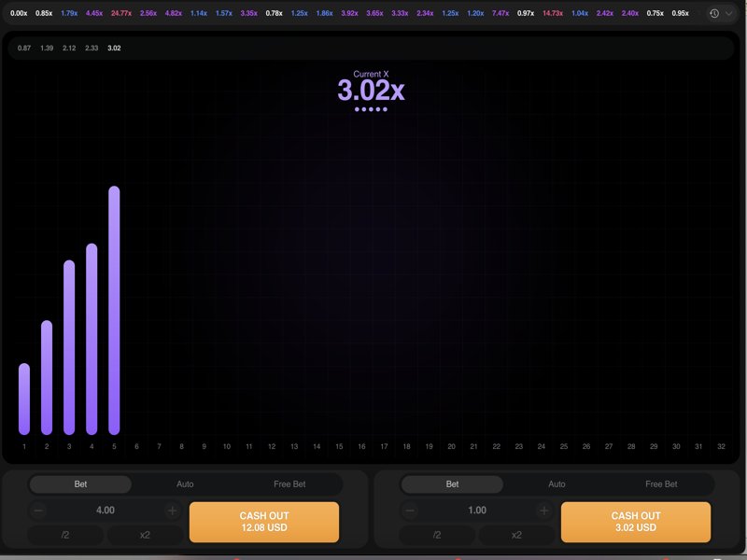Click the 4.45x history result
Image resolution: width=747 pixels, height=560 pixels.
94,13
